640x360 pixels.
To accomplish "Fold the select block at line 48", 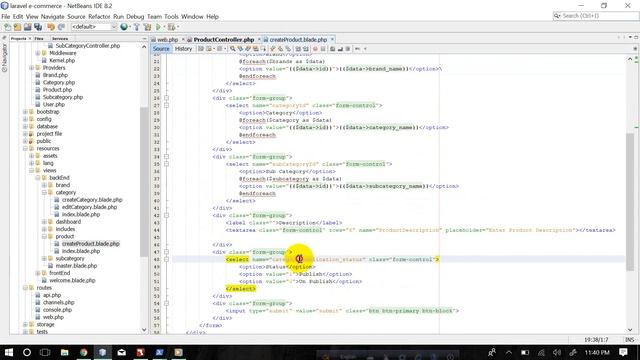I will pyautogui.click(x=167, y=259).
